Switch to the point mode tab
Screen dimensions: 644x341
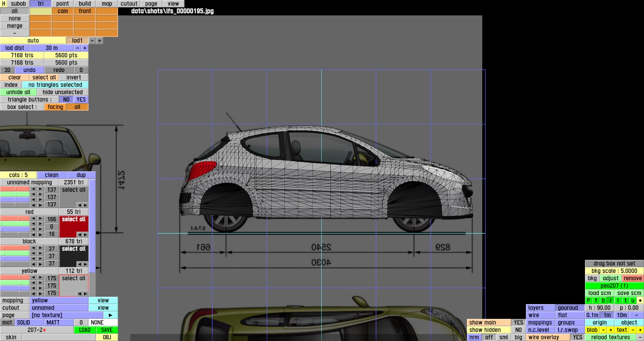[62, 4]
